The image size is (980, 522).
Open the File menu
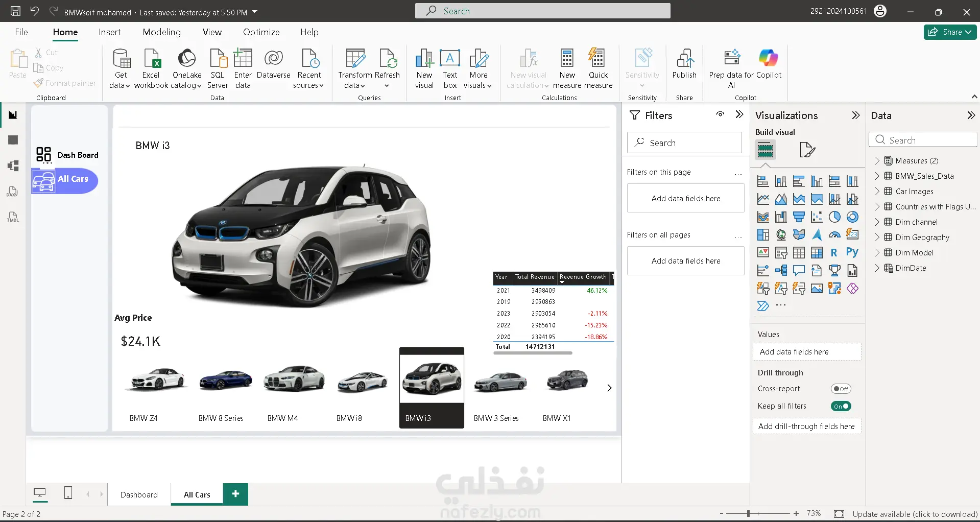pyautogui.click(x=21, y=32)
